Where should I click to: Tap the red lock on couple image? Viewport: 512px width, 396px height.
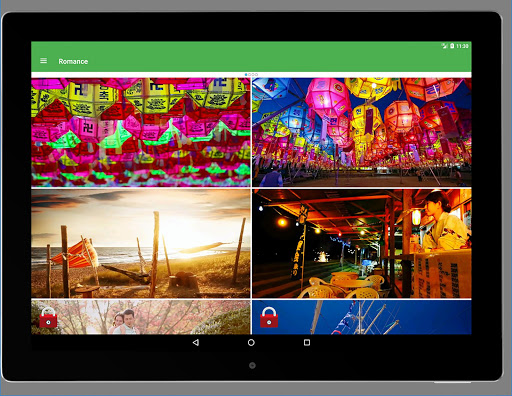pyautogui.click(x=48, y=318)
